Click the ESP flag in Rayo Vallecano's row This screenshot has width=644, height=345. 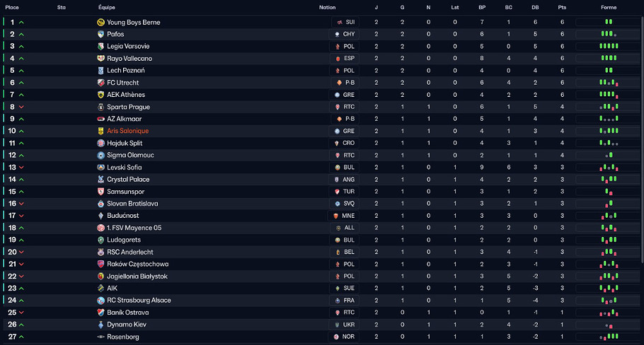337,59
